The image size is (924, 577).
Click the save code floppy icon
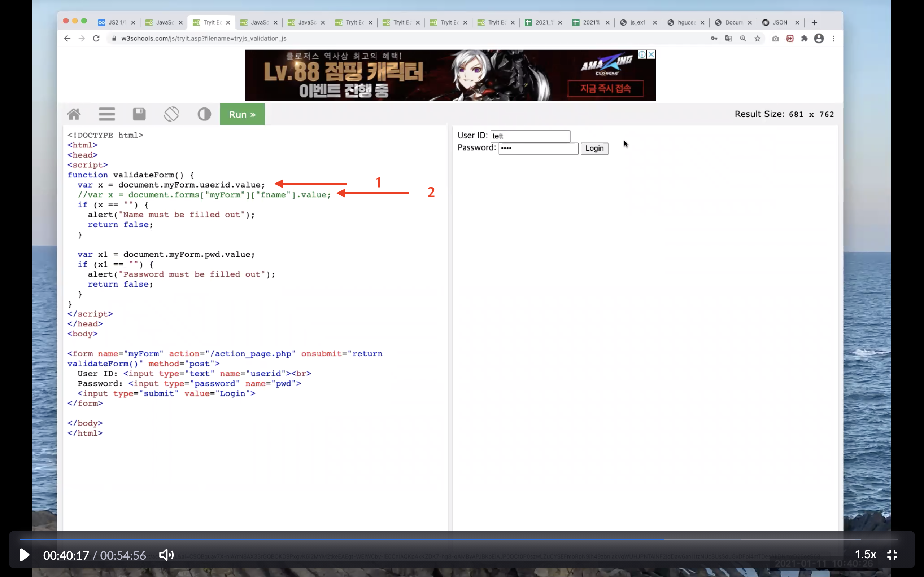(139, 114)
